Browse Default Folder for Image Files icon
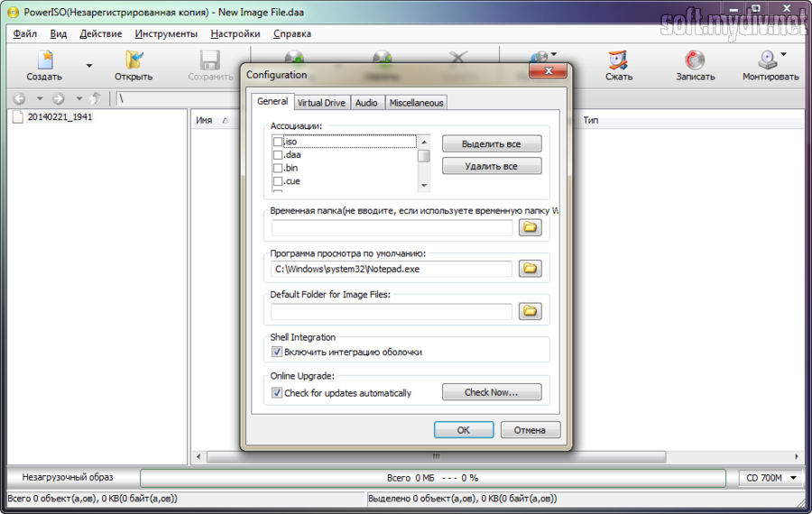 click(x=531, y=310)
